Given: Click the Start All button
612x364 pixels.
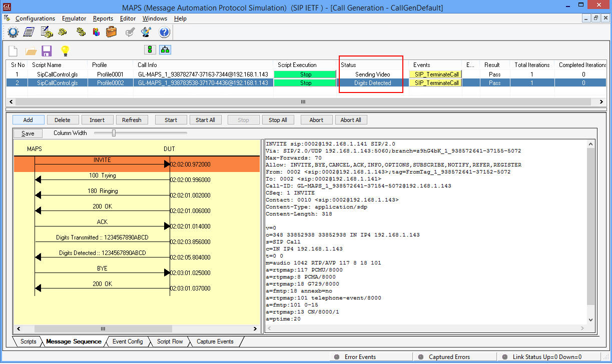Looking at the screenshot, I should (x=205, y=120).
